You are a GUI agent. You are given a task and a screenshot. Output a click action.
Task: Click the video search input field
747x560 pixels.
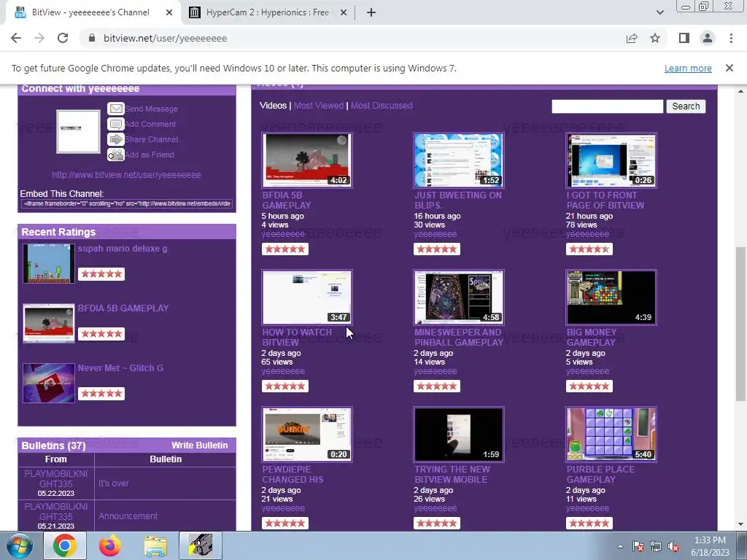pyautogui.click(x=607, y=106)
